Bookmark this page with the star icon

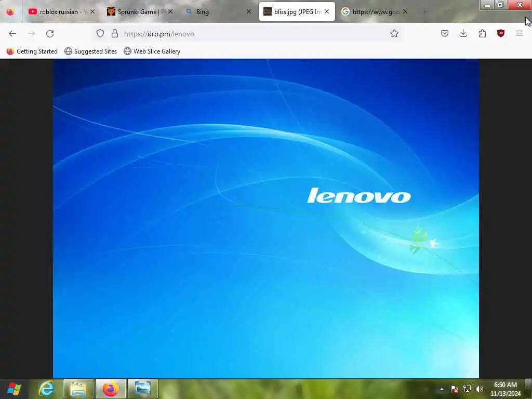(x=394, y=33)
